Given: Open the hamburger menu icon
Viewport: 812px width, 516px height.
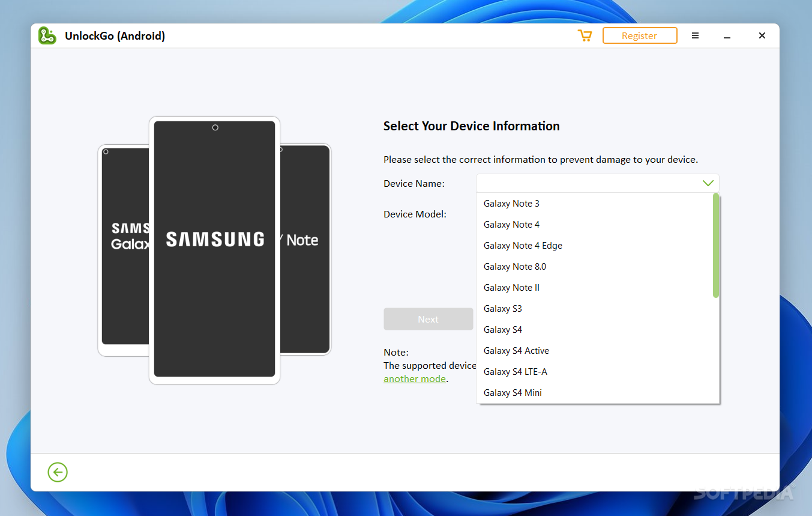Looking at the screenshot, I should 695,36.
